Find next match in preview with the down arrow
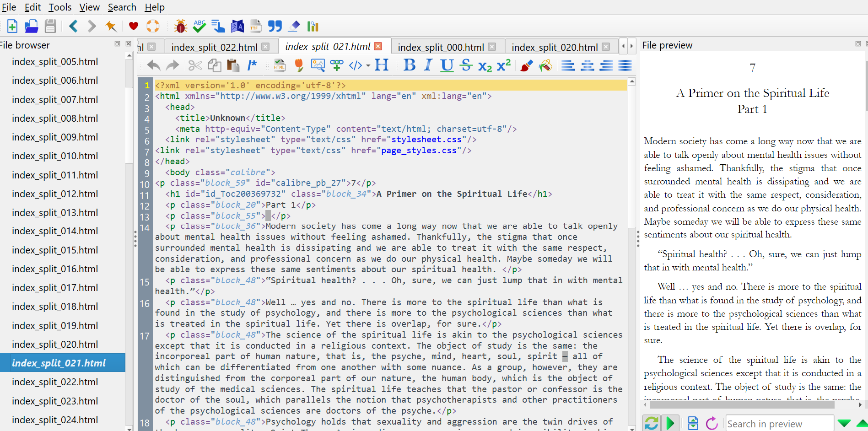 (x=844, y=423)
